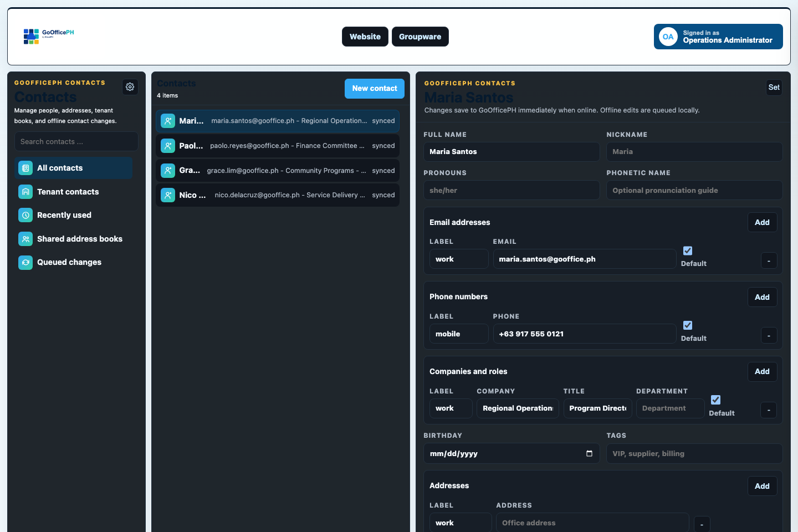This screenshot has width=798, height=532.
Task: Click the Pronouns field
Action: point(511,190)
